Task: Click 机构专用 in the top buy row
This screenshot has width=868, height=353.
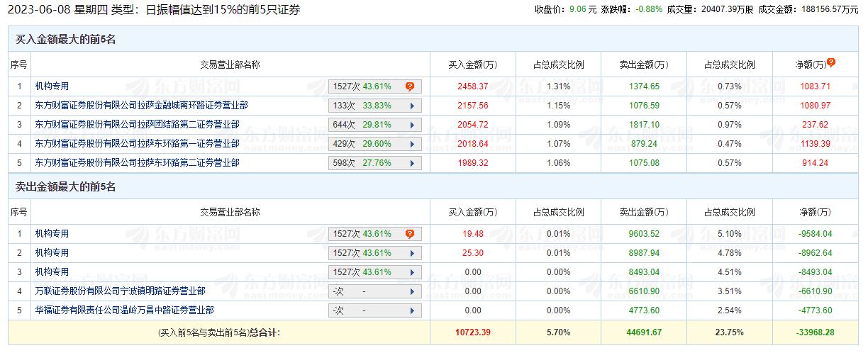Action: (x=52, y=86)
